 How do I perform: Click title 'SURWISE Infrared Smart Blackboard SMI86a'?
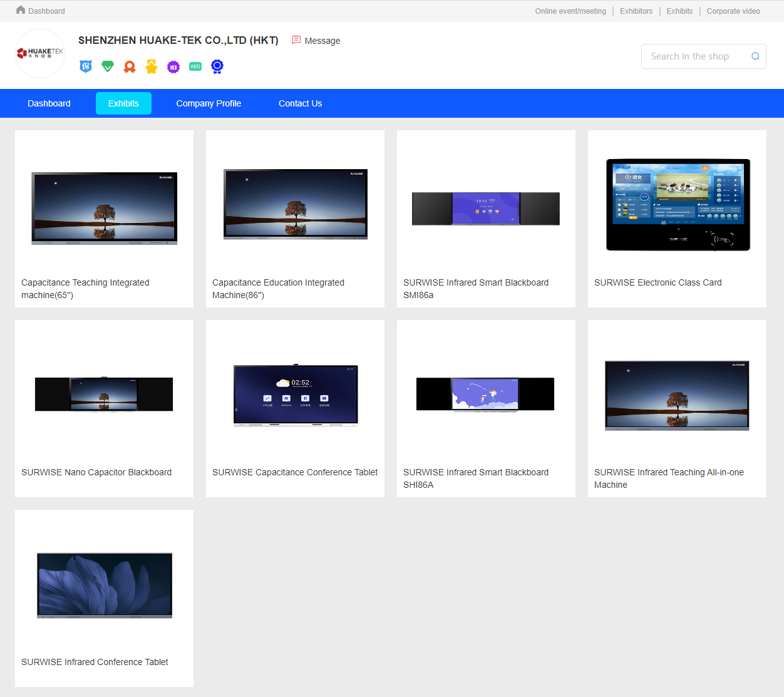tap(476, 289)
